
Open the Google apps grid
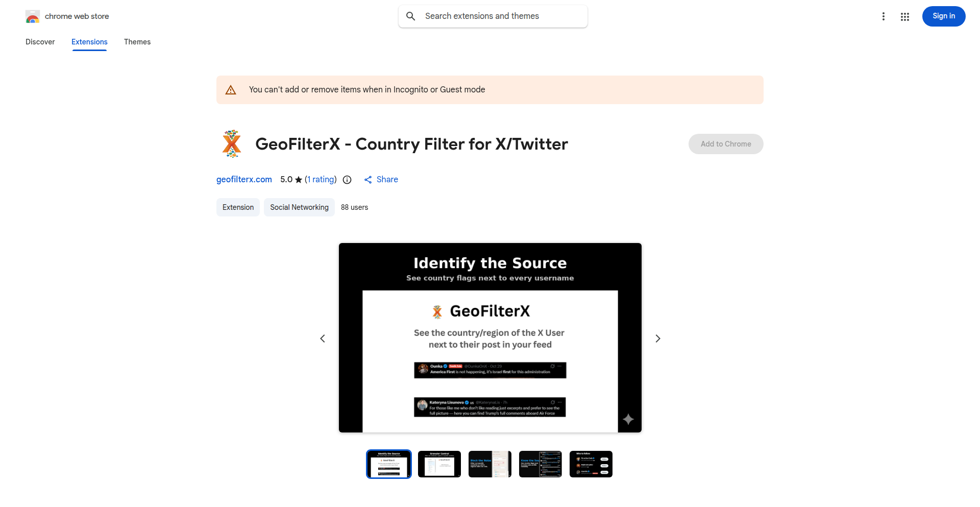(905, 16)
